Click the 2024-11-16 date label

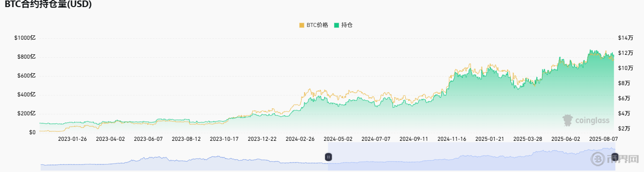[x=452, y=139]
